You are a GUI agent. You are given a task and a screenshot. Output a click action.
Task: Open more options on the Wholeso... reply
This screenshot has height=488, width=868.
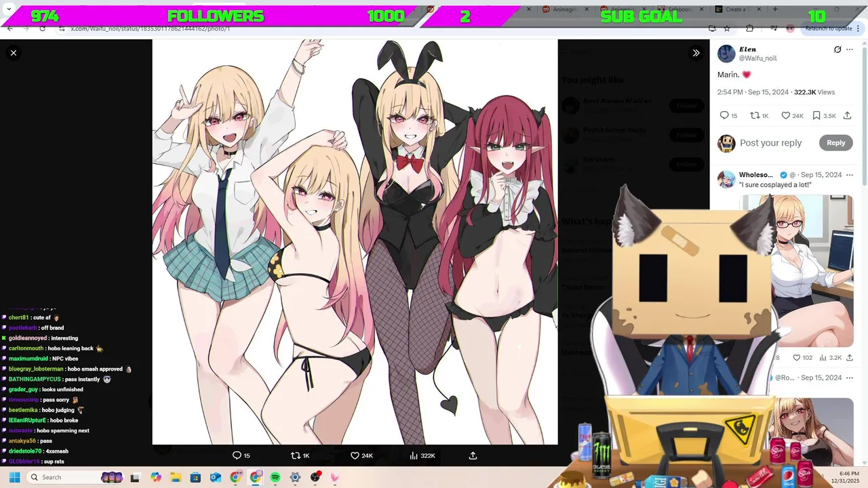point(850,175)
